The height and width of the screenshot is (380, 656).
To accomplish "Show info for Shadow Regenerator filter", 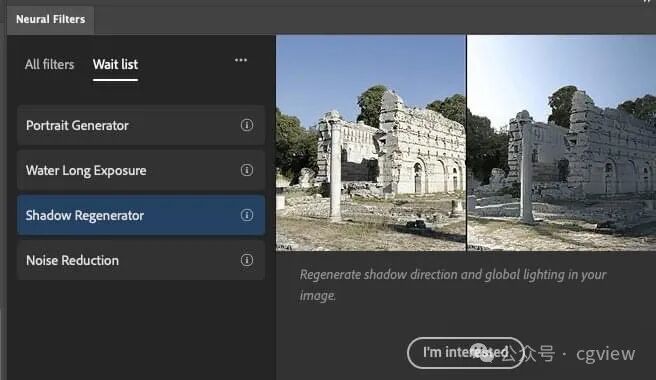I will 247,215.
